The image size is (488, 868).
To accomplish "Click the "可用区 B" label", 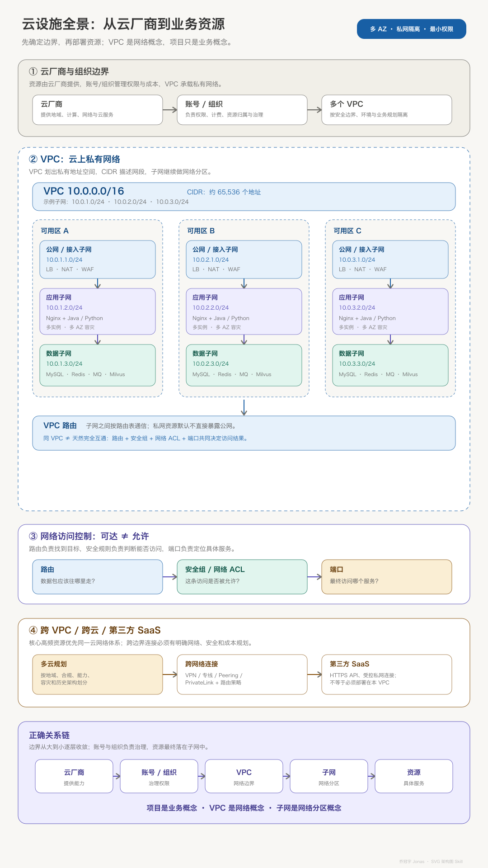I will (x=201, y=231).
